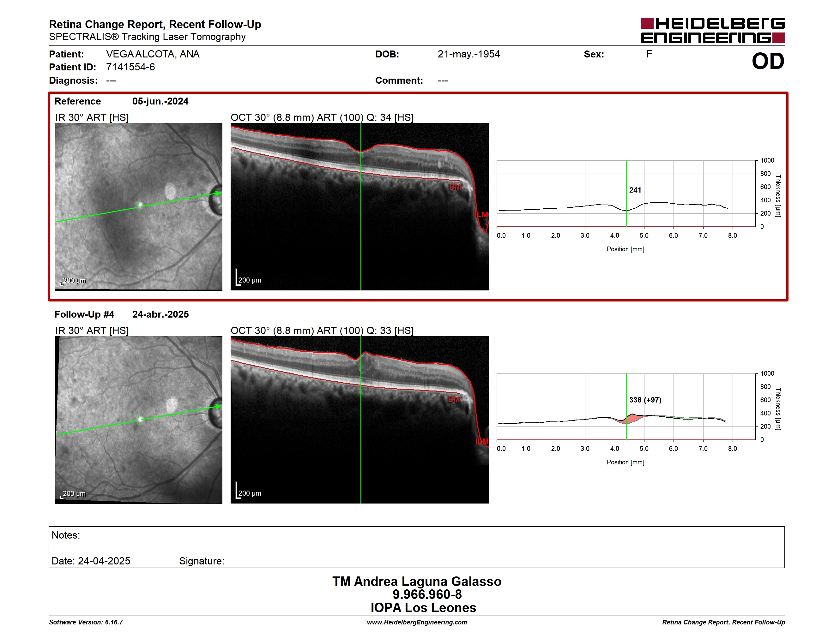Open the Follow-Up IR fundus image
This screenshot has width=834, height=644.
(139, 420)
